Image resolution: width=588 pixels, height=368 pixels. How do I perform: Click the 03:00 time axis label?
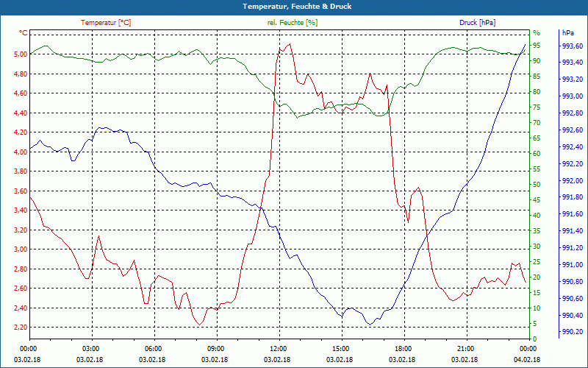point(91,348)
